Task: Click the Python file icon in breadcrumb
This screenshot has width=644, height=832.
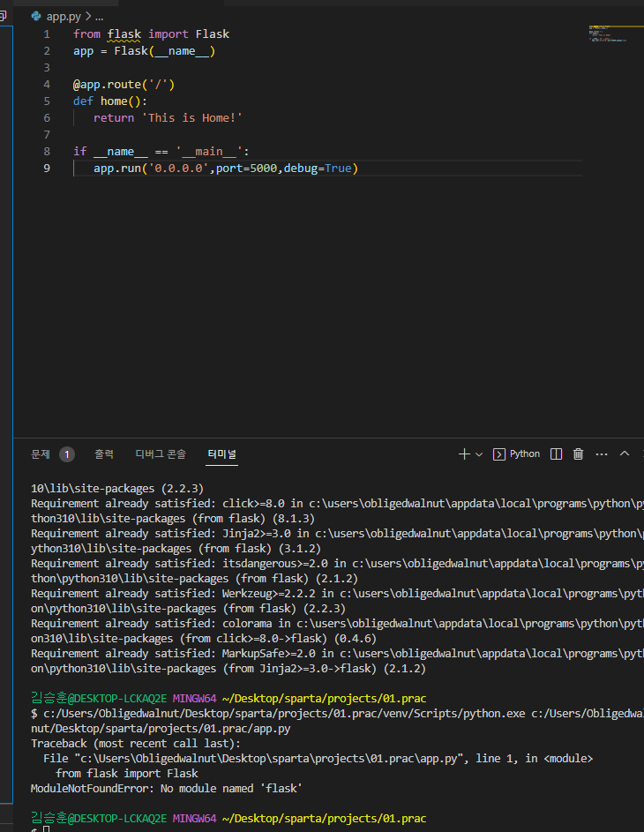Action: 36,17
